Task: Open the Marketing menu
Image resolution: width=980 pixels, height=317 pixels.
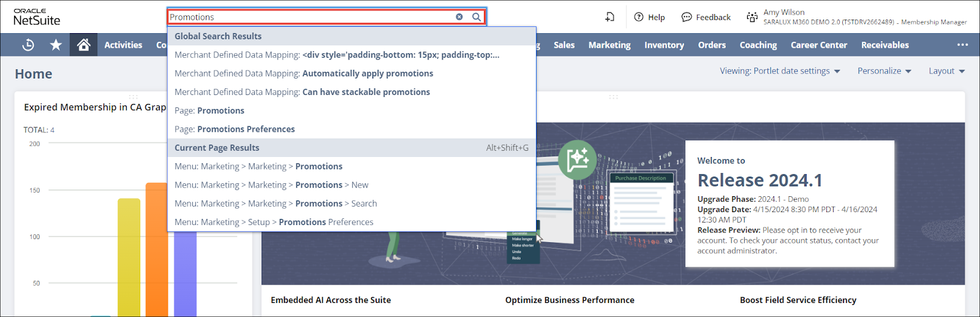Action: [609, 45]
